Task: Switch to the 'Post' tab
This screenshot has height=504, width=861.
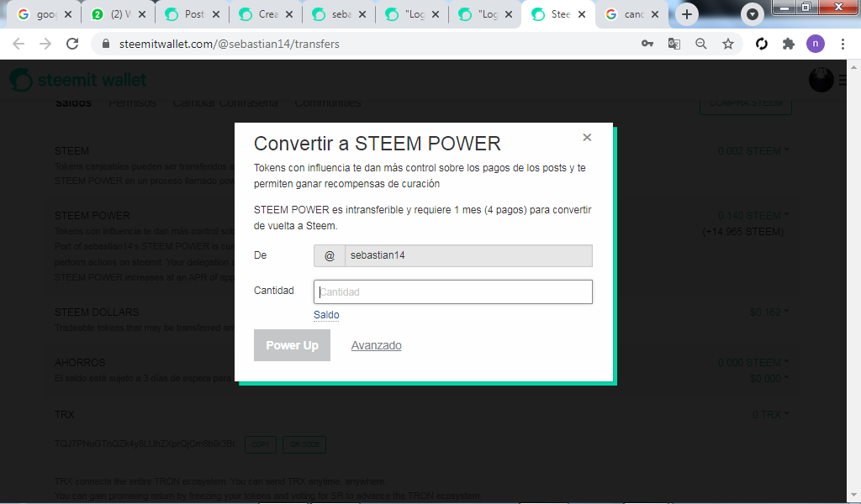Action: pos(187,14)
